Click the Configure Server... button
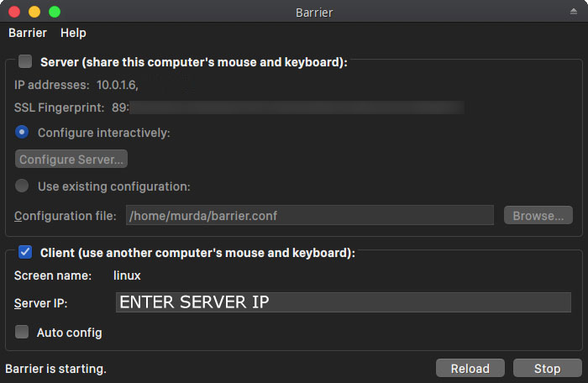The image size is (588, 383). click(71, 159)
